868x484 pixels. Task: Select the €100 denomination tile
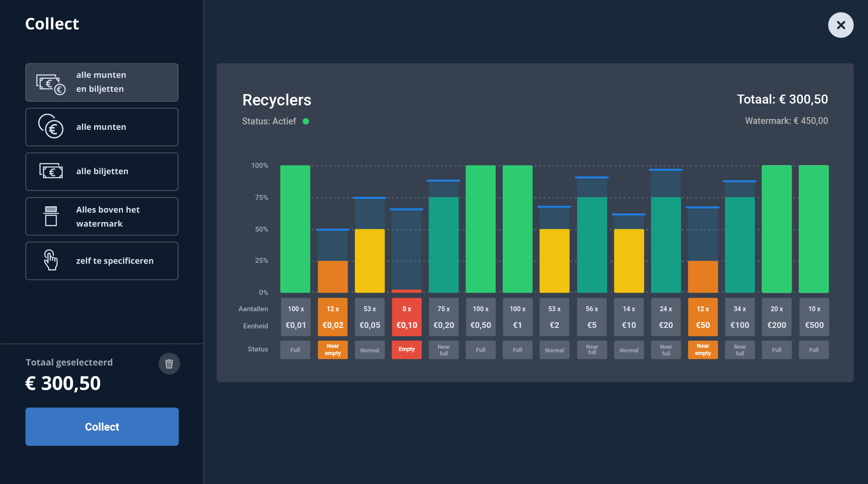pyautogui.click(x=740, y=317)
